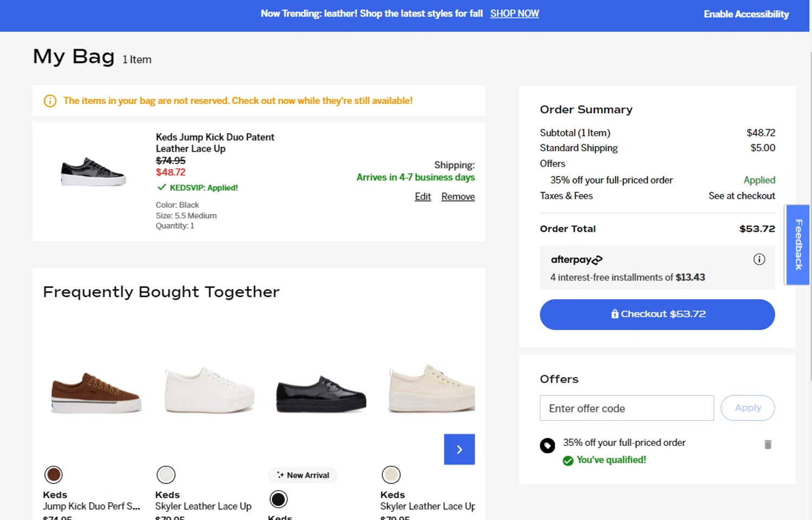
Task: Focus the Enter offer code field
Action: (x=626, y=408)
